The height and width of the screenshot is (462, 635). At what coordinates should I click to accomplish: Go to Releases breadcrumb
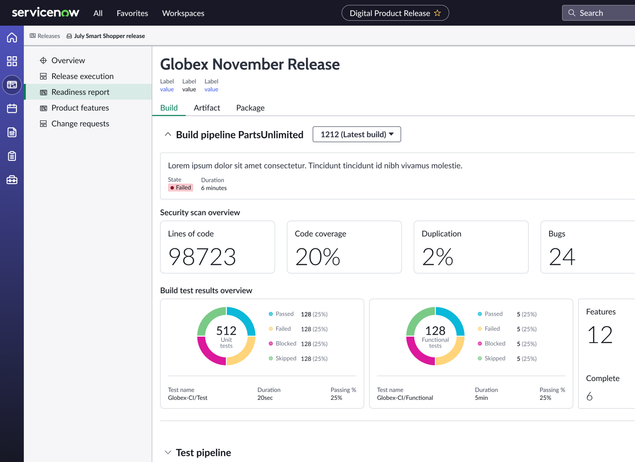49,36
